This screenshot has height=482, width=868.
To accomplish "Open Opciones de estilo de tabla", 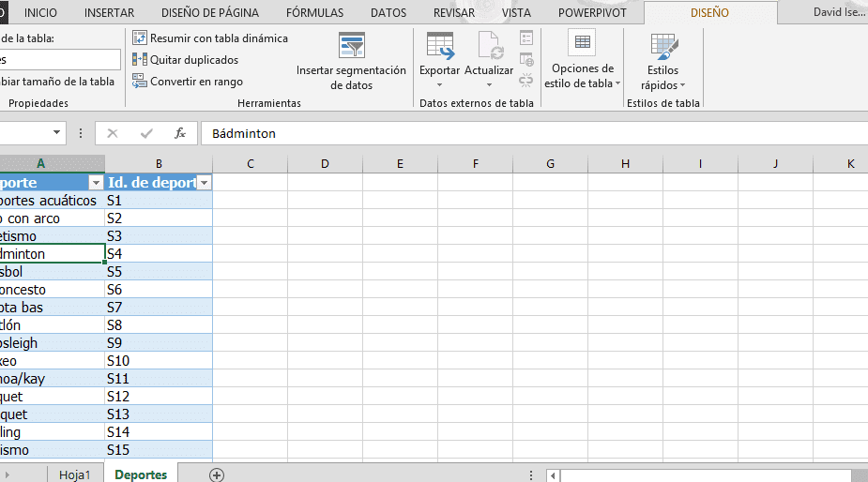I will pyautogui.click(x=583, y=60).
